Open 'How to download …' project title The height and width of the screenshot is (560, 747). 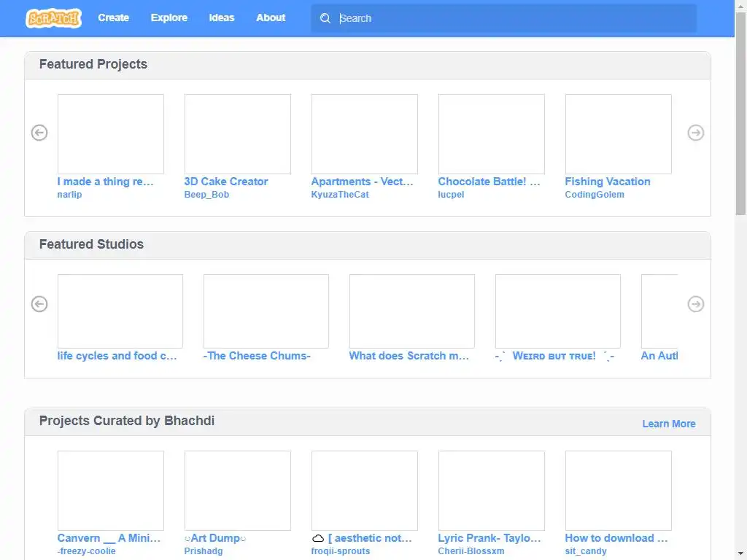[x=616, y=538]
